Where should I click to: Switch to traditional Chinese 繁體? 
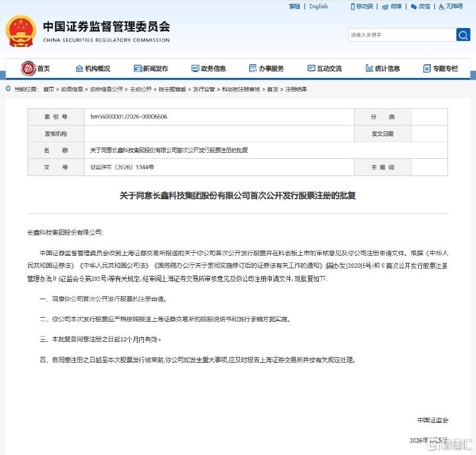295,7
